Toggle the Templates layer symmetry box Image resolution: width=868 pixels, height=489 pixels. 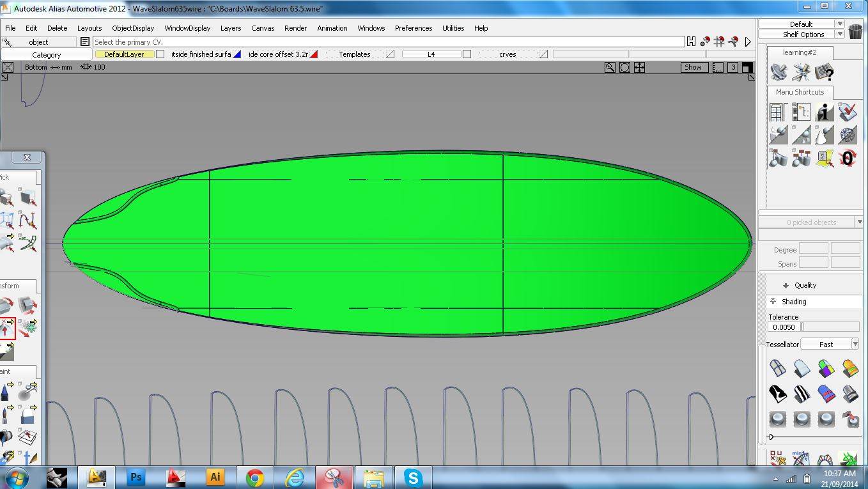[390, 54]
